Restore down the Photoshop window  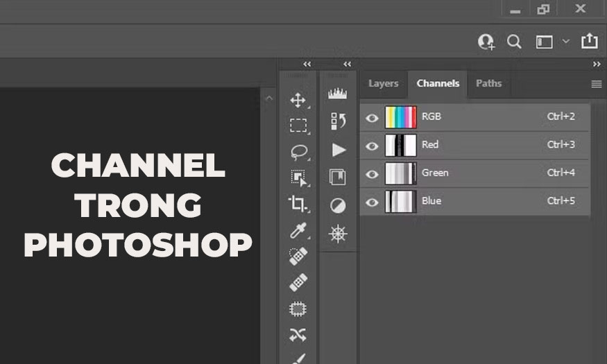pos(543,9)
